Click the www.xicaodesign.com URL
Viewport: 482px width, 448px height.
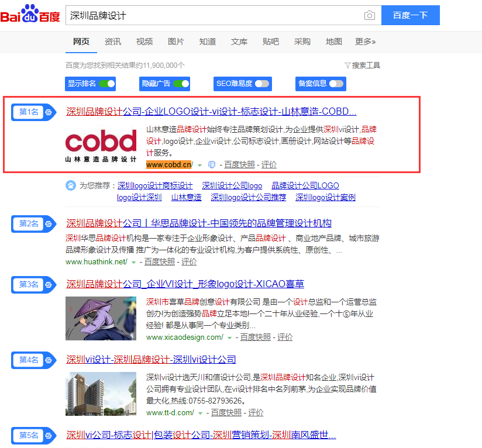[185, 337]
